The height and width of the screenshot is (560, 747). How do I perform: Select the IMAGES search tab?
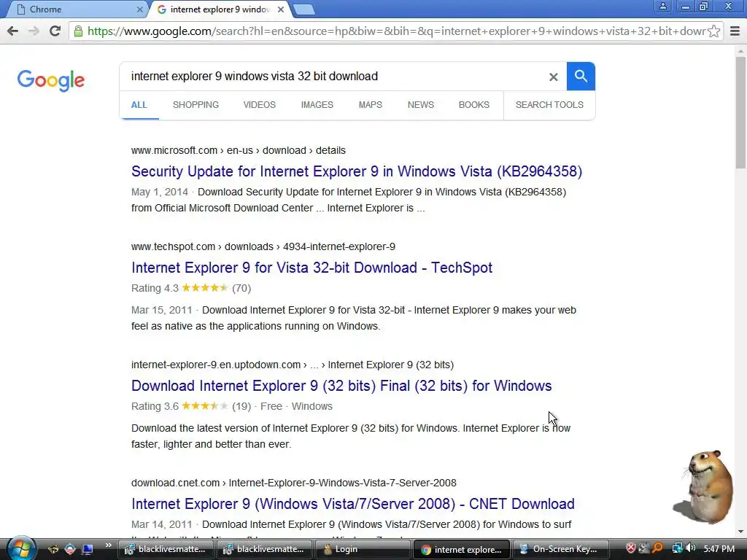click(317, 105)
